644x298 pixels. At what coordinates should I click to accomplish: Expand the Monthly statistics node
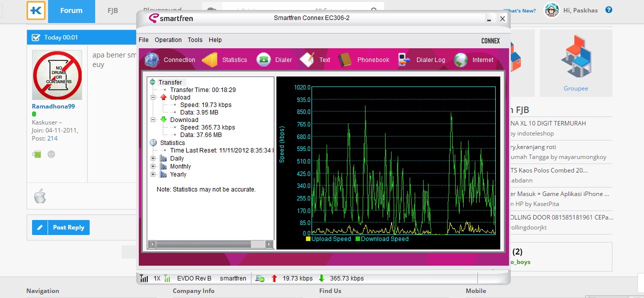pos(153,166)
